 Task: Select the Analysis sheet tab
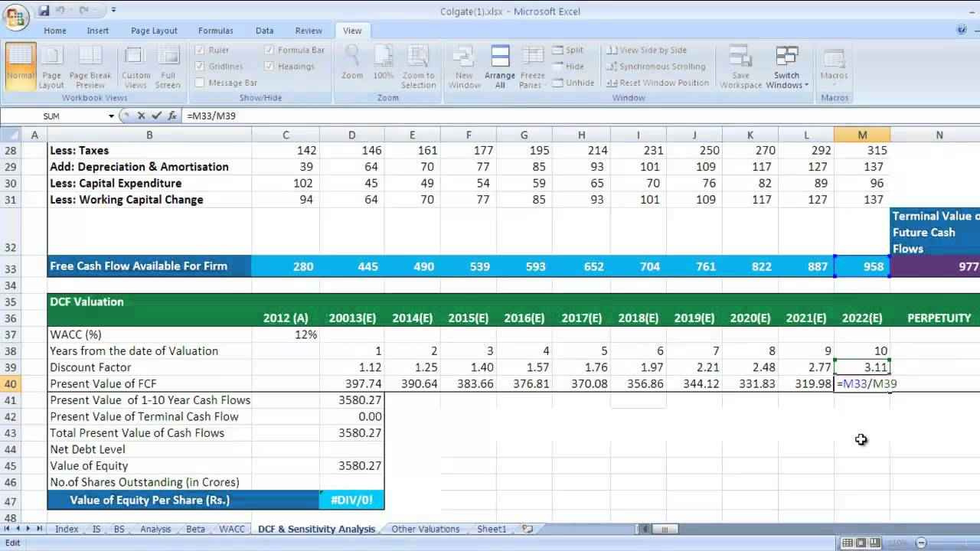[x=155, y=529]
